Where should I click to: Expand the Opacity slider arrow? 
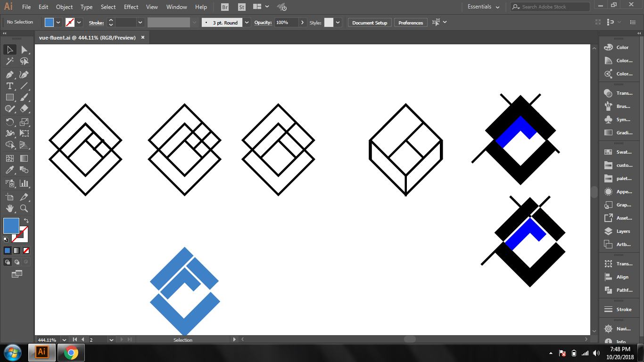click(303, 22)
